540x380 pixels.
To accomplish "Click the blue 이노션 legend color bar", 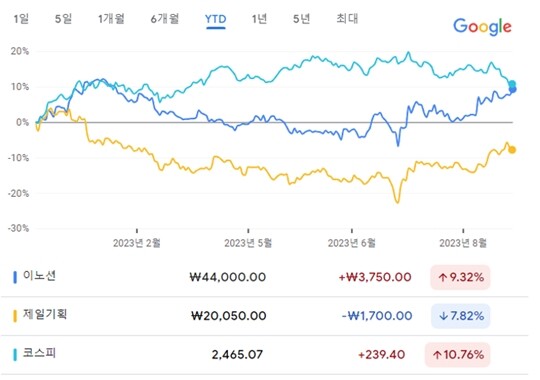I will coord(15,277).
